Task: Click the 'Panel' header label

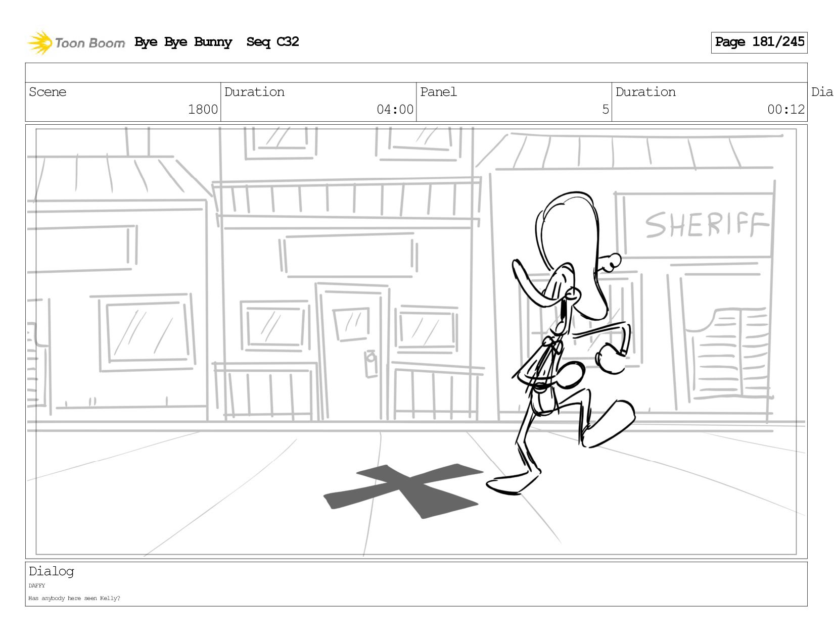Action: point(438,92)
